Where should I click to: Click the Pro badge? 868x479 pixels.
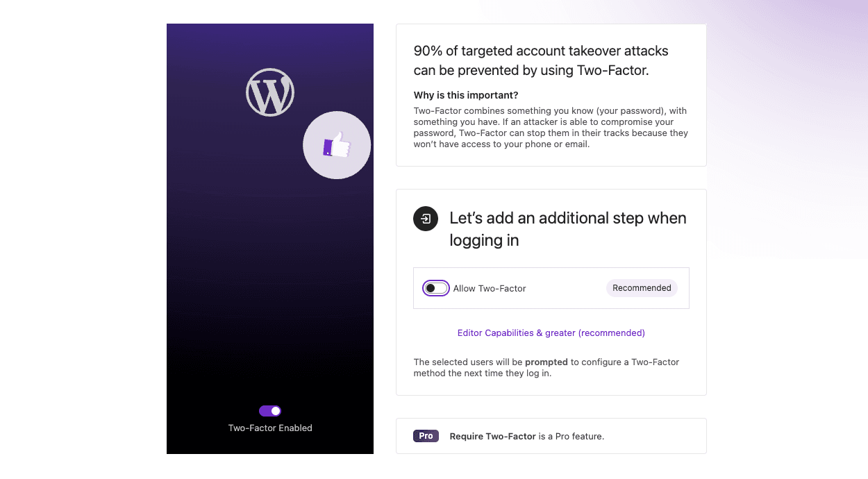426,436
